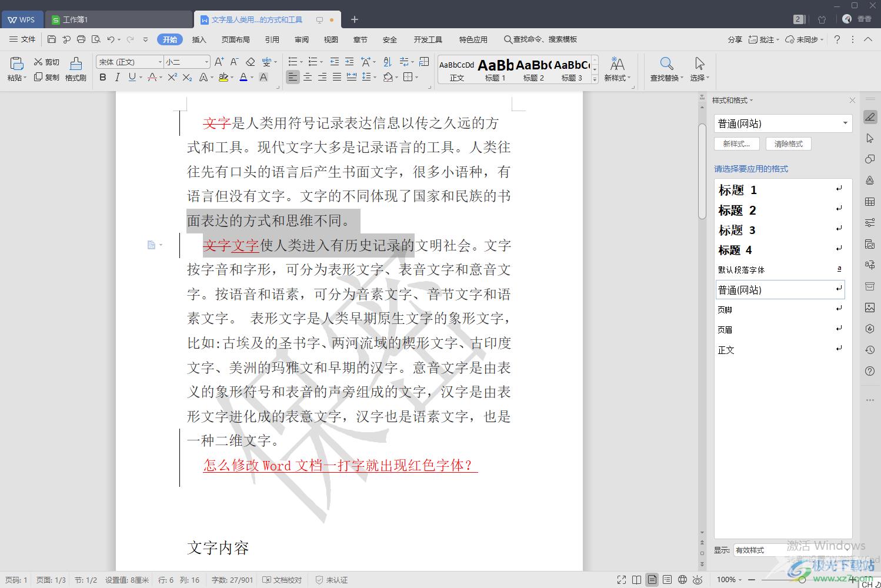Open the 审阅 ribbon tab
The image size is (881, 588).
click(302, 39)
